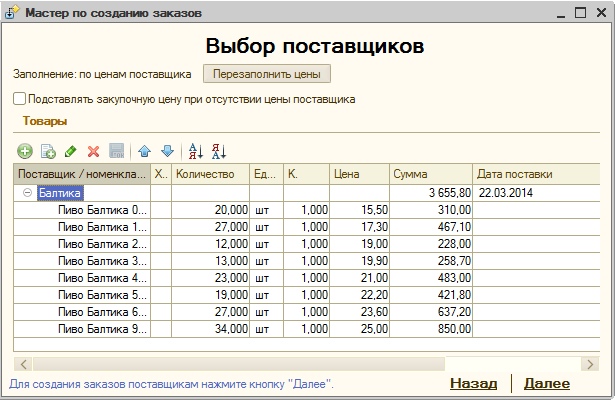Maximize the wizard window
Screen dimensions: 615x400
580,13
